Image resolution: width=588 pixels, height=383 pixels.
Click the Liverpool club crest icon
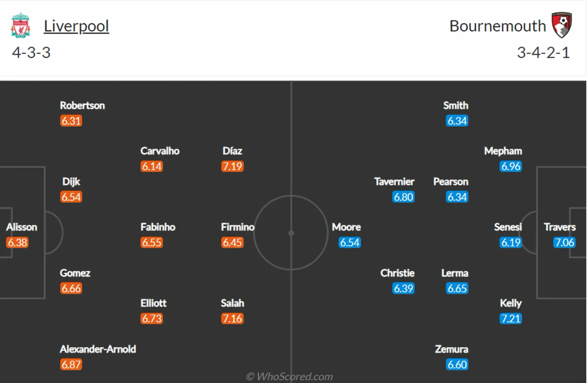pos(21,25)
